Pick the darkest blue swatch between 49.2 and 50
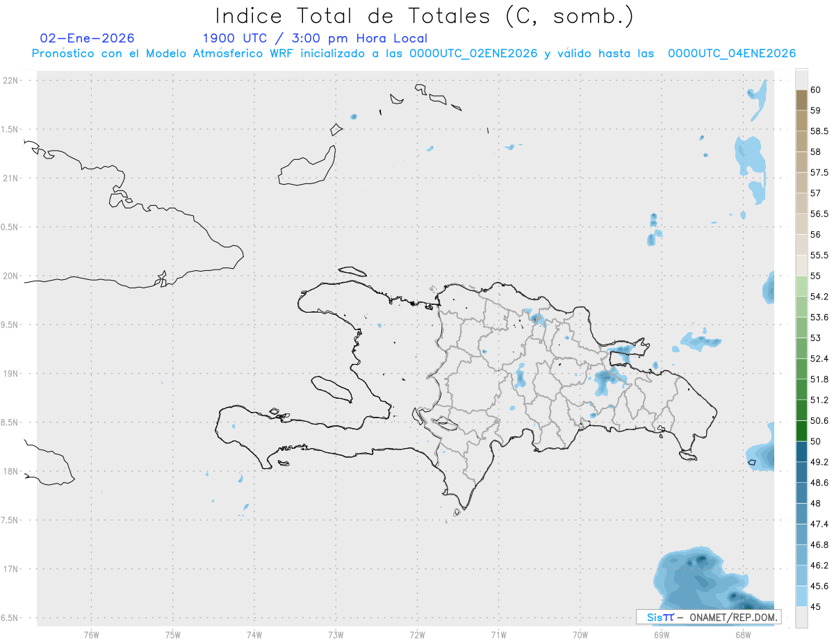Image resolution: width=834 pixels, height=644 pixels. click(x=801, y=452)
